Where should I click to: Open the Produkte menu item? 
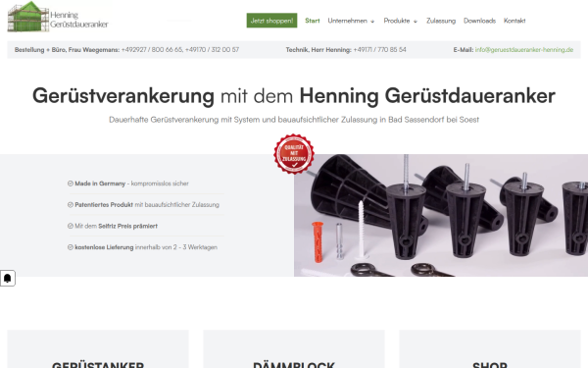click(396, 21)
